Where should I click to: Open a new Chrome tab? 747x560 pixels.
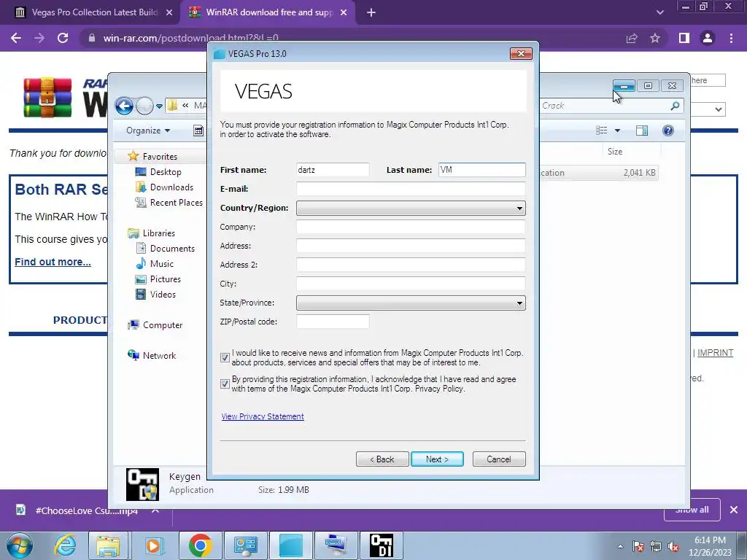[x=371, y=12]
